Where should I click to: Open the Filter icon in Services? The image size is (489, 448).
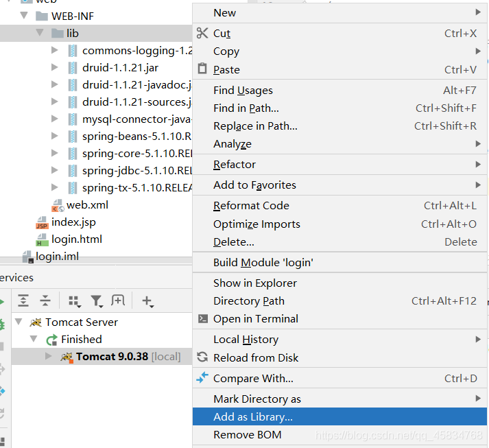[x=97, y=301]
